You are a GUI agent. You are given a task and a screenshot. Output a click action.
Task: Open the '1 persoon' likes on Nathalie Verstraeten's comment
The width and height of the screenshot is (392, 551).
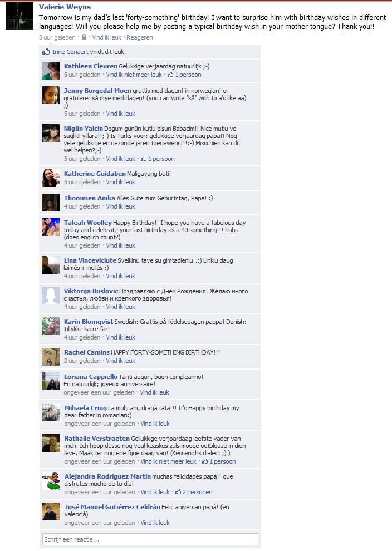point(219,461)
